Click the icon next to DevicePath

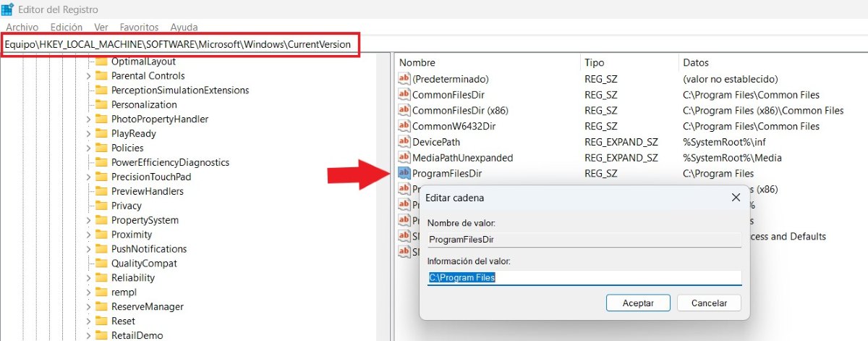click(404, 142)
